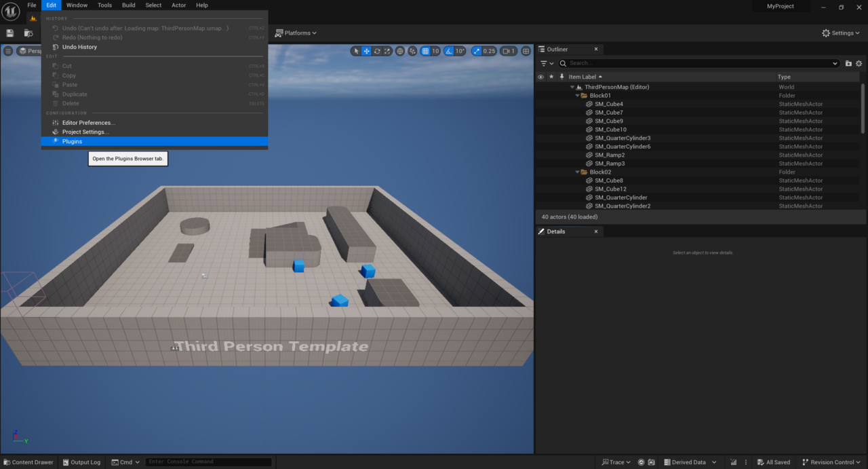Toggle grid snapping on or off
Viewport: 868px width, 469px height.
point(425,51)
